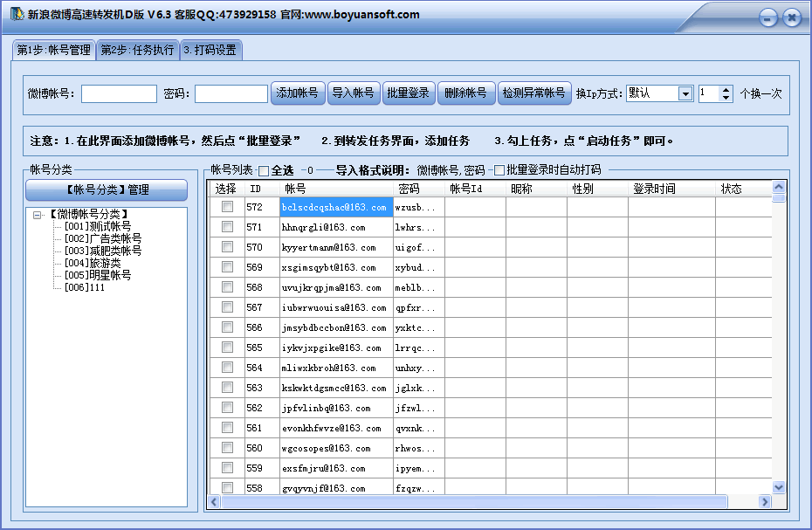Focus the 密码 input field
The width and height of the screenshot is (812, 530).
click(231, 93)
